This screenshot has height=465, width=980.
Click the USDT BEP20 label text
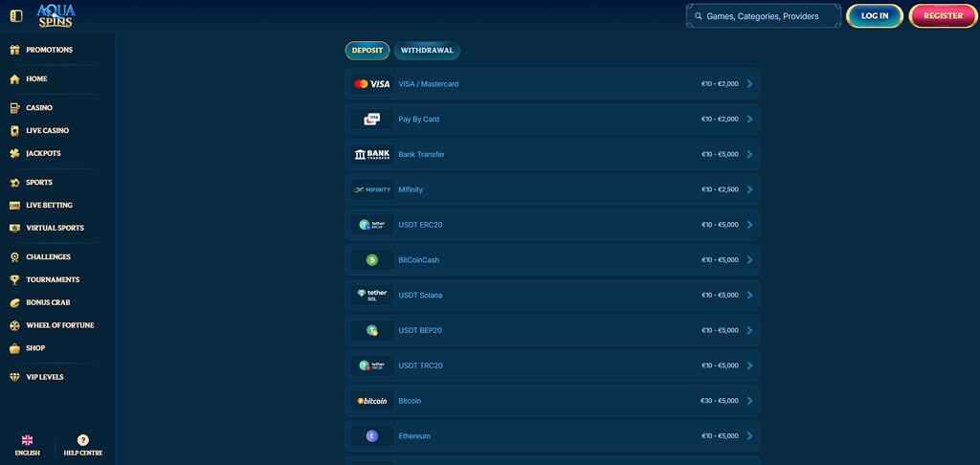[x=420, y=330]
